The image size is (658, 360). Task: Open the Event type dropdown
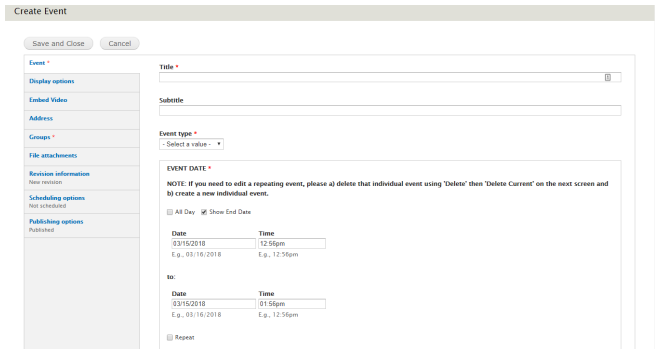click(191, 144)
